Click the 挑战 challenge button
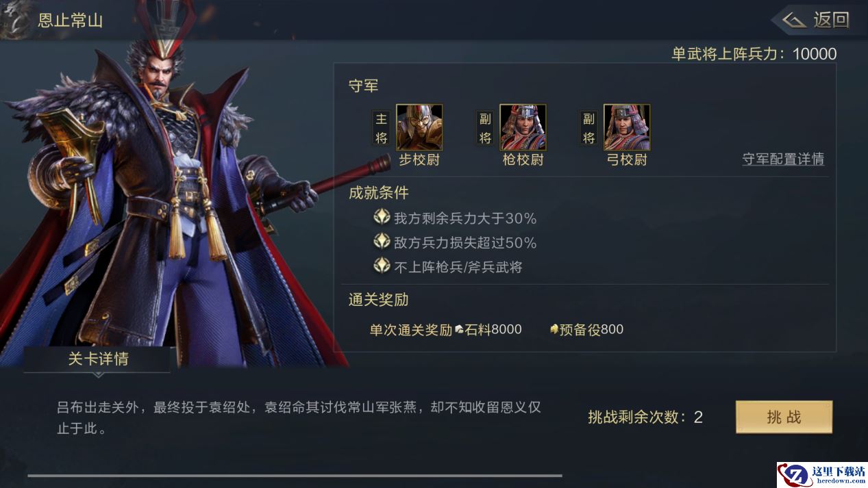This screenshot has height=488, width=868. (784, 417)
